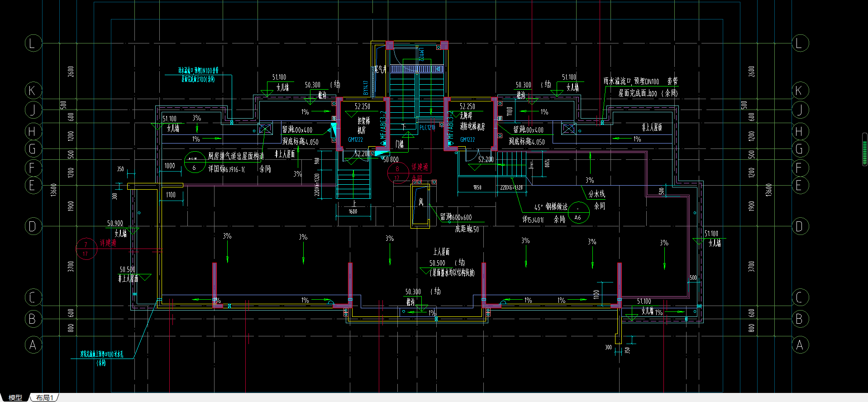Select the 风 shaft label
868x402 pixels.
[x=421, y=202]
